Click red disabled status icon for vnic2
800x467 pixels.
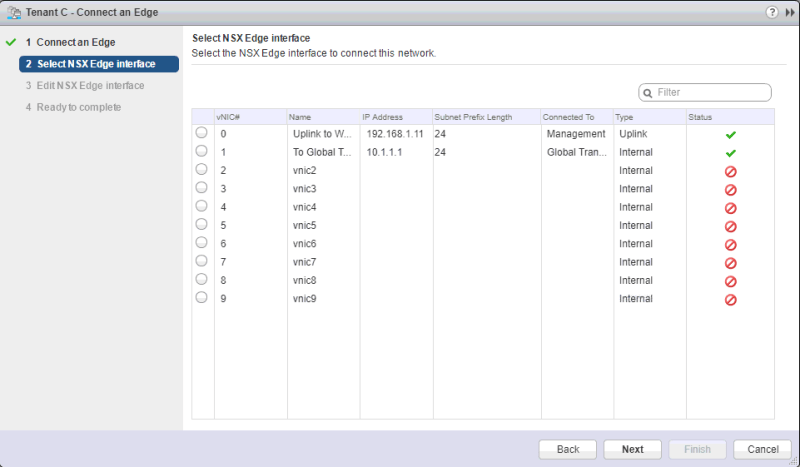[730, 171]
